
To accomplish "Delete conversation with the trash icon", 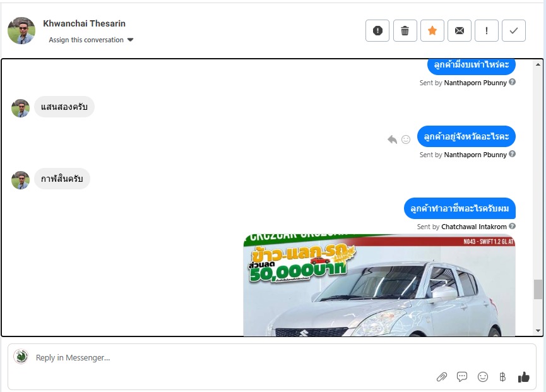I will [x=405, y=31].
